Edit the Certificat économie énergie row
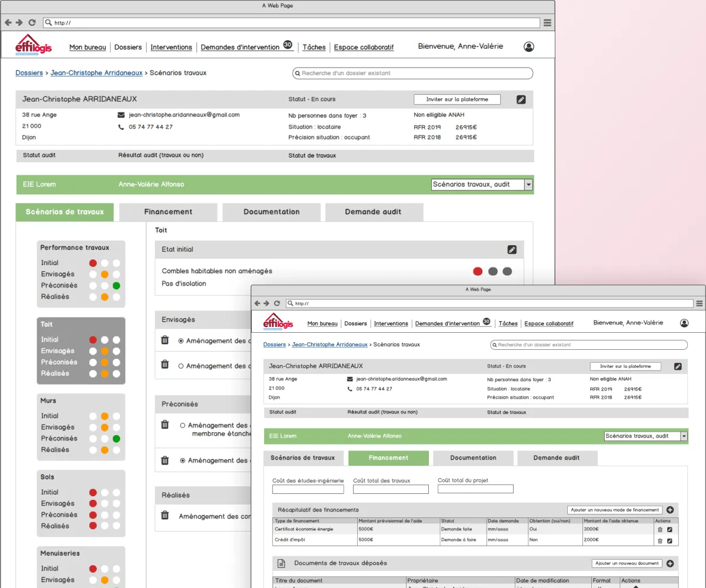Screen dimensions: 706x588 click(670, 529)
